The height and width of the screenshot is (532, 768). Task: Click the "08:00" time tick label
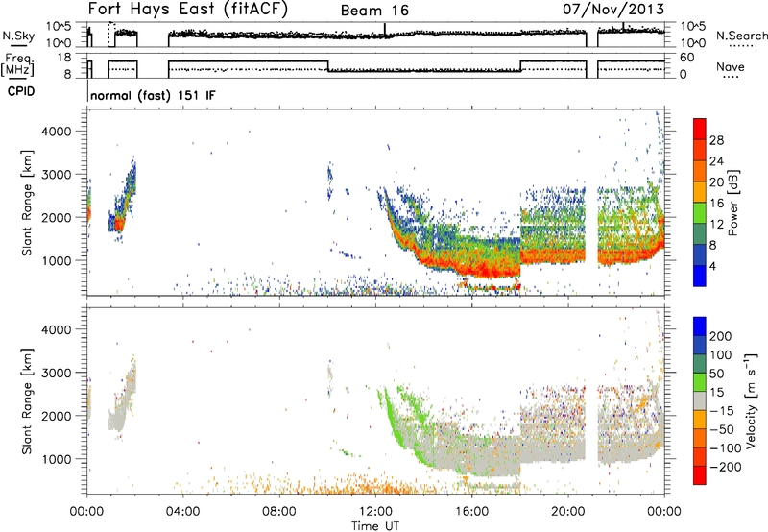coord(279,512)
